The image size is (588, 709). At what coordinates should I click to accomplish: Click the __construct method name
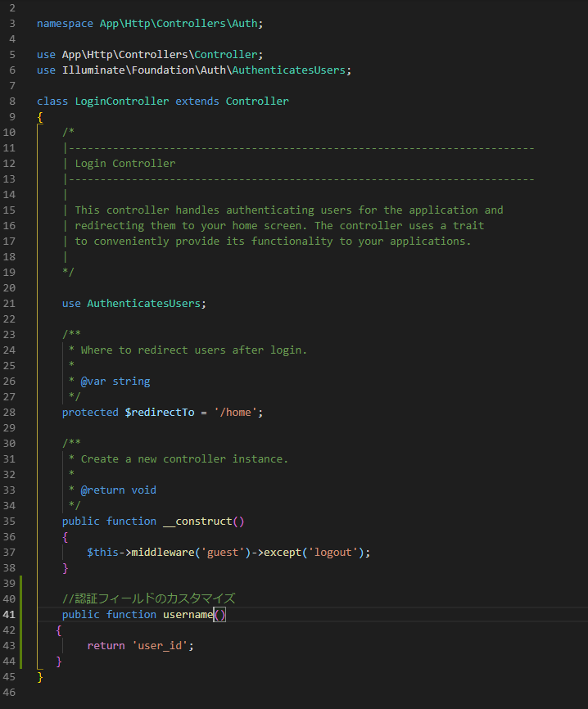[x=197, y=521]
